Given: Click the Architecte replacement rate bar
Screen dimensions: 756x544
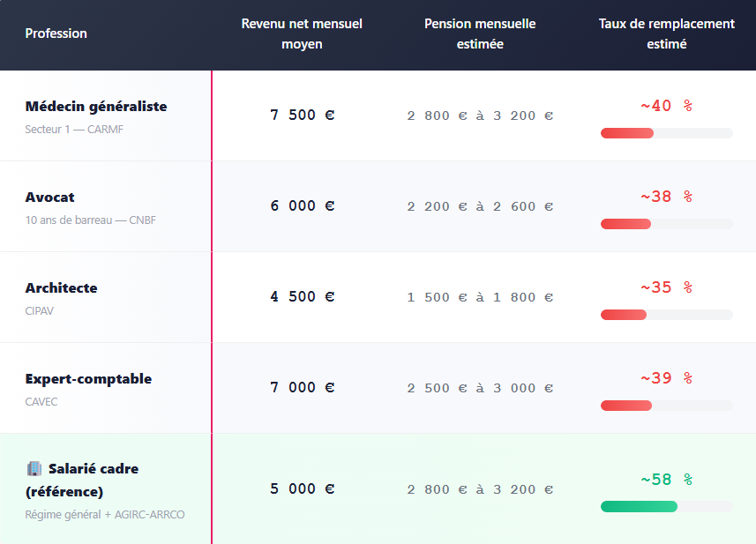Looking at the screenshot, I should [666, 315].
